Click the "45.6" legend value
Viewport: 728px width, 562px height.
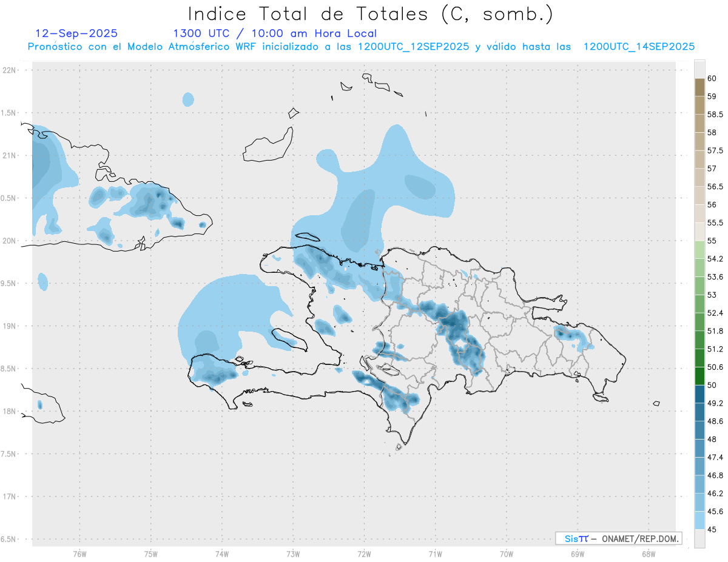715,511
